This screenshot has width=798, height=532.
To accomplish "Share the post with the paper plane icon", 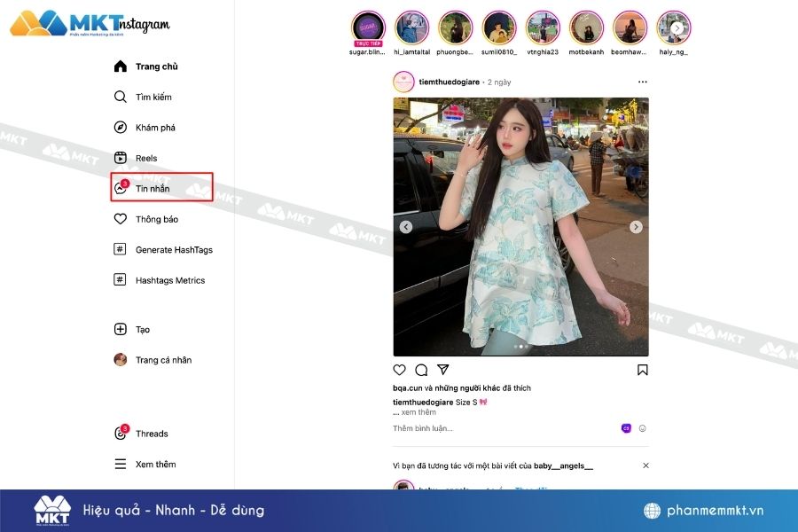I will coord(443,370).
